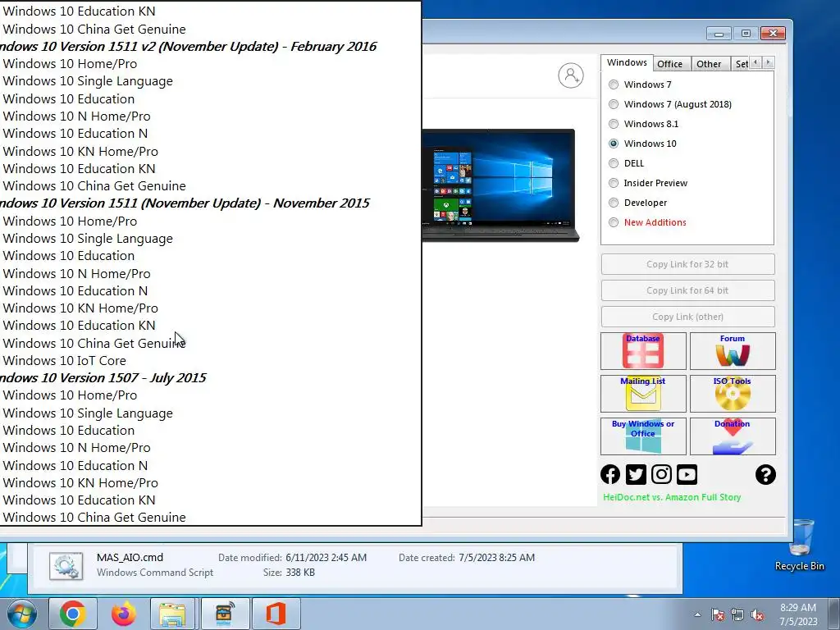Image resolution: width=840 pixels, height=630 pixels.
Task: Open Buy Windows or Office icon
Action: (x=643, y=436)
